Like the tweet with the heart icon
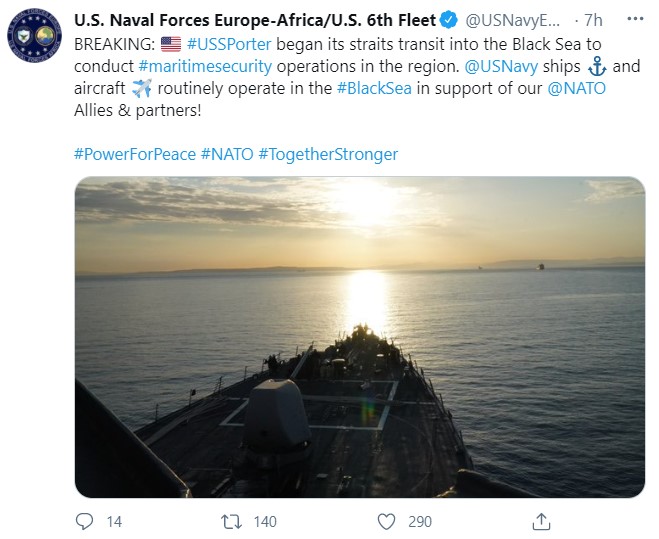The image size is (659, 539). (386, 521)
